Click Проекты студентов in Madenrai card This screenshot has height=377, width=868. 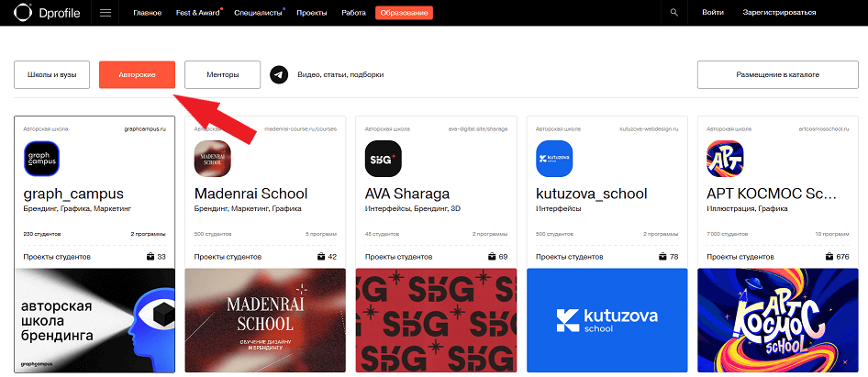pos(228,257)
